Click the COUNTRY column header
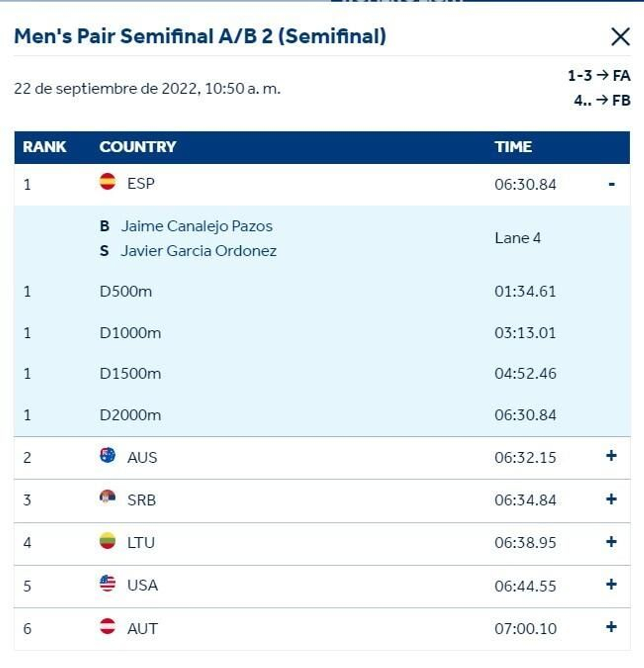 138,147
